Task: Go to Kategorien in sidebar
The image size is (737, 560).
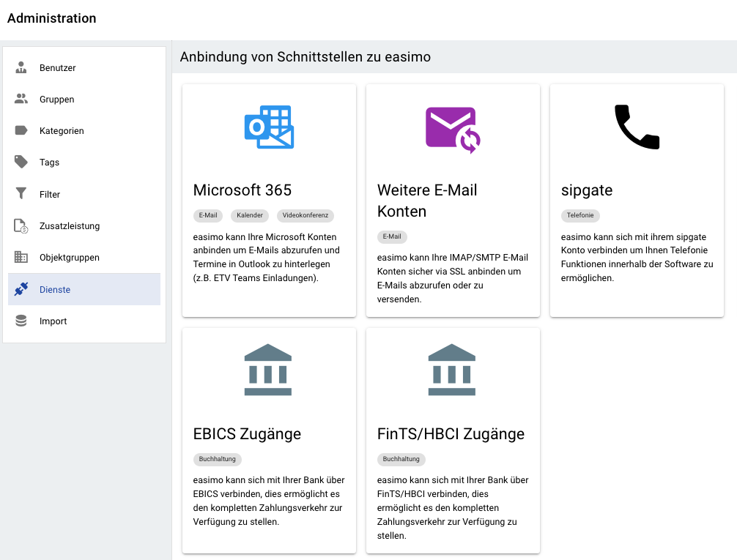Action: (84, 130)
